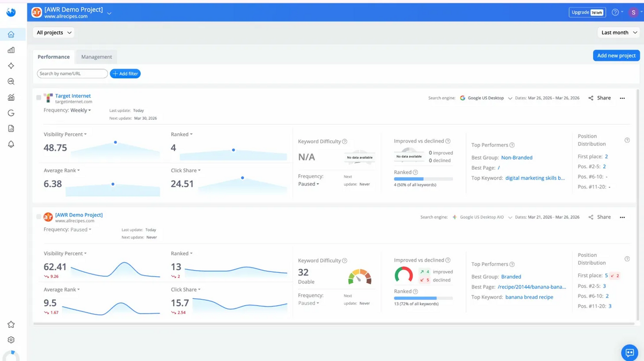The image size is (644, 361).
Task: Open the Target Internet project link
Action: click(x=73, y=96)
